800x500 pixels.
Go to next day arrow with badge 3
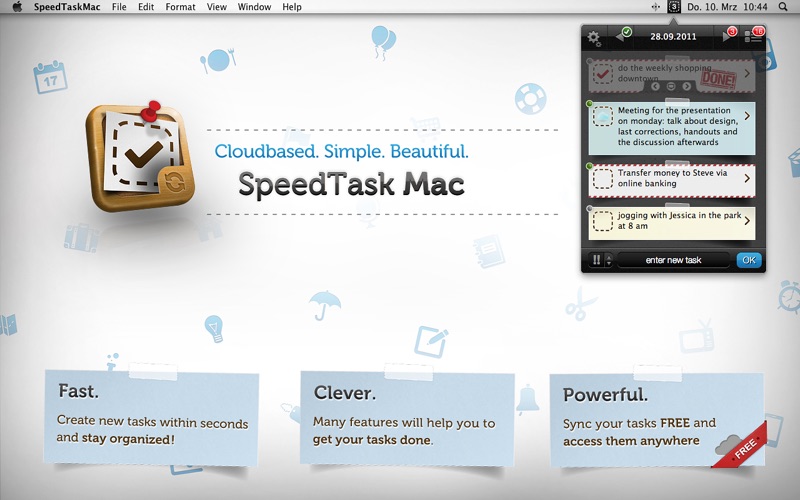[x=729, y=35]
